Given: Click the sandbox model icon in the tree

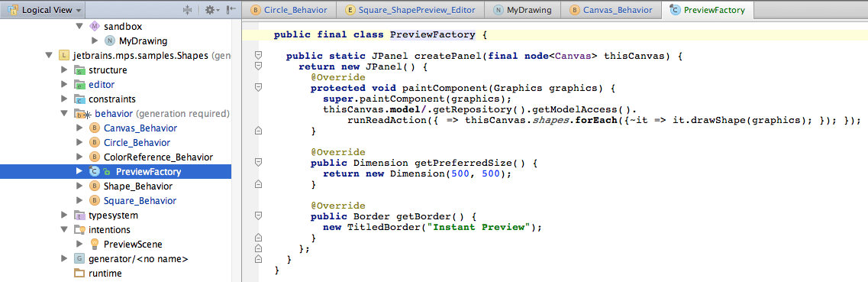Looking at the screenshot, I should (x=94, y=27).
